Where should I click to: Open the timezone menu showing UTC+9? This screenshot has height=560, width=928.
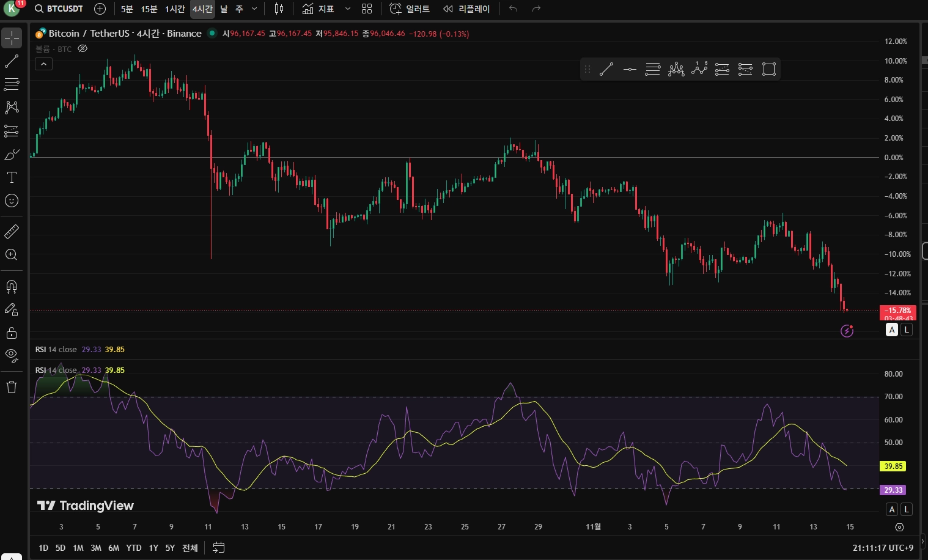pyautogui.click(x=883, y=548)
